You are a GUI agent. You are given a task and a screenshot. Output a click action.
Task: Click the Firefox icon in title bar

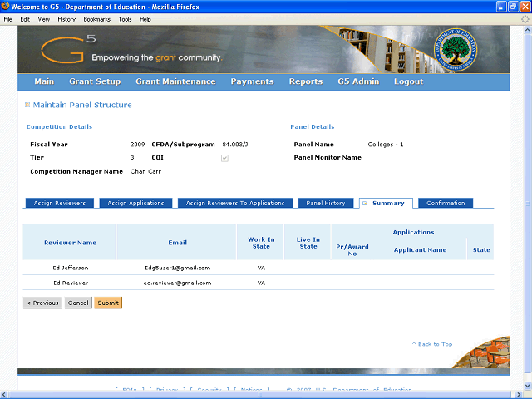point(5,6)
